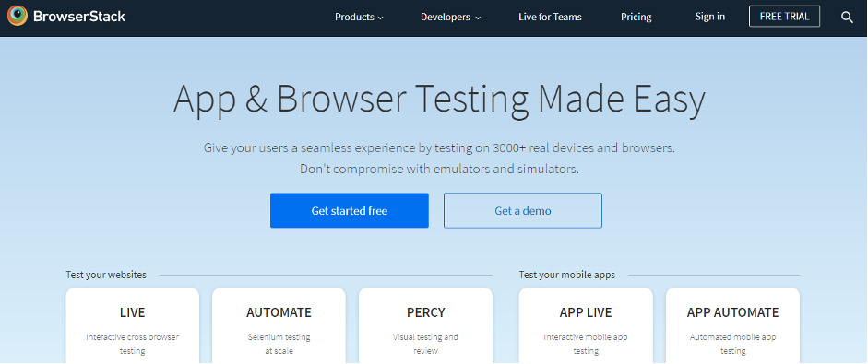Screen dimensions: 868x364
Task: Click 'Test your mobile apps' section label
Action: 567,275
